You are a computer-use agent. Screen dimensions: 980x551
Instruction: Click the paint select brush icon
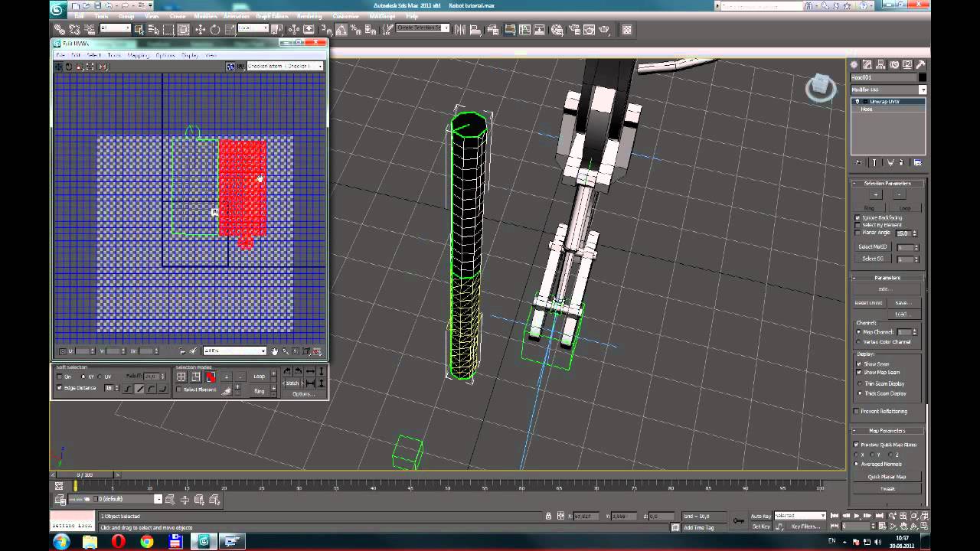(227, 390)
